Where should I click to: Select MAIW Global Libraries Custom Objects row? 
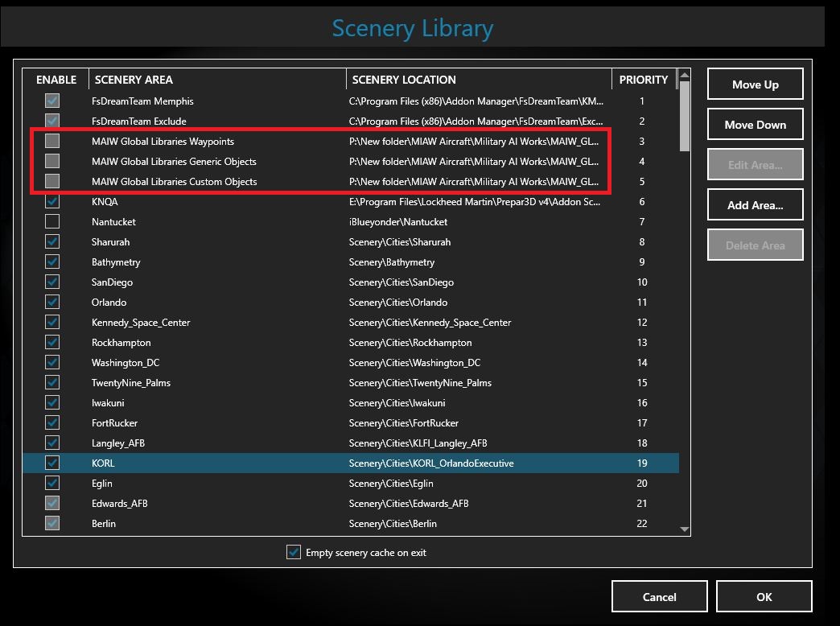351,181
